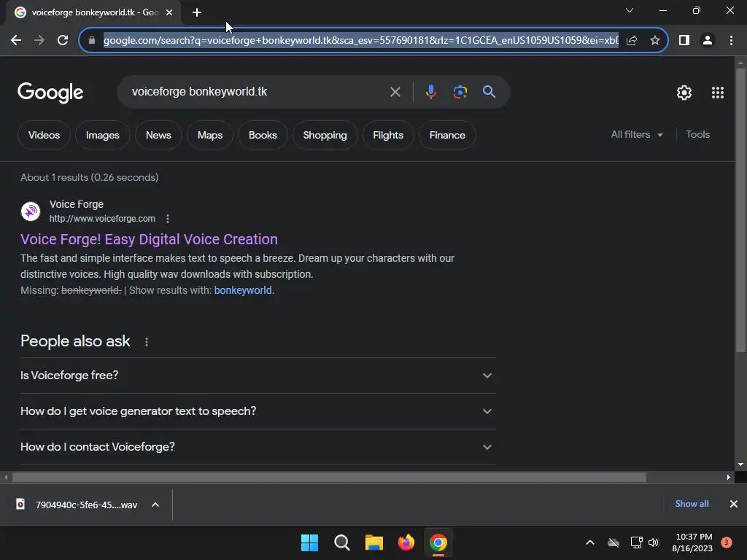Viewport: 747px width, 560px height.
Task: Open a new tab with plus button
Action: click(197, 12)
